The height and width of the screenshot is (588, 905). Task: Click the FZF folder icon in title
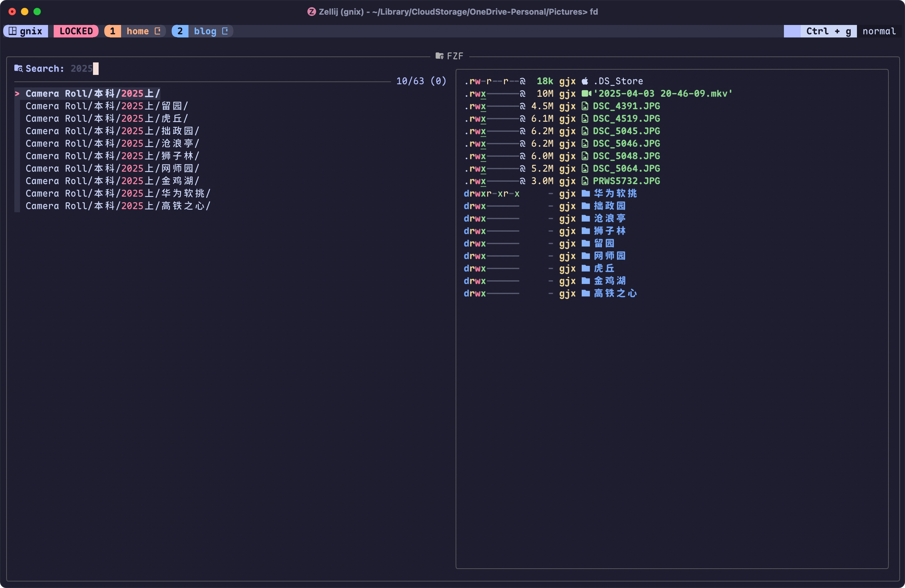(439, 56)
